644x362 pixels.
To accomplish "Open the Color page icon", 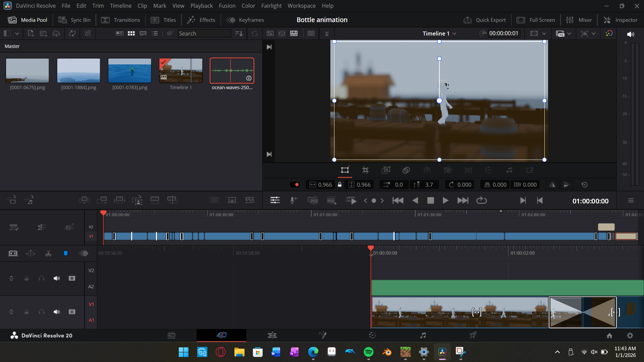I will 372,335.
